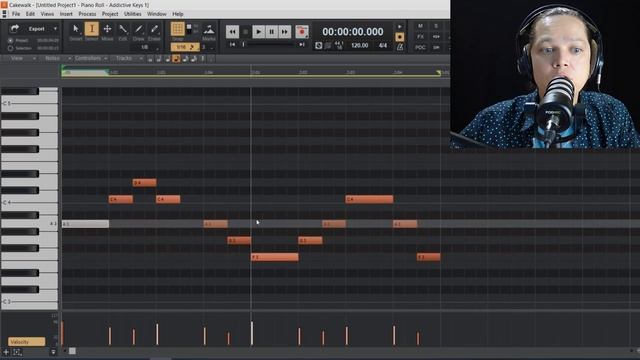Viewport: 640px width, 360px height.
Task: Fast-forward the transport
Action: [284, 31]
